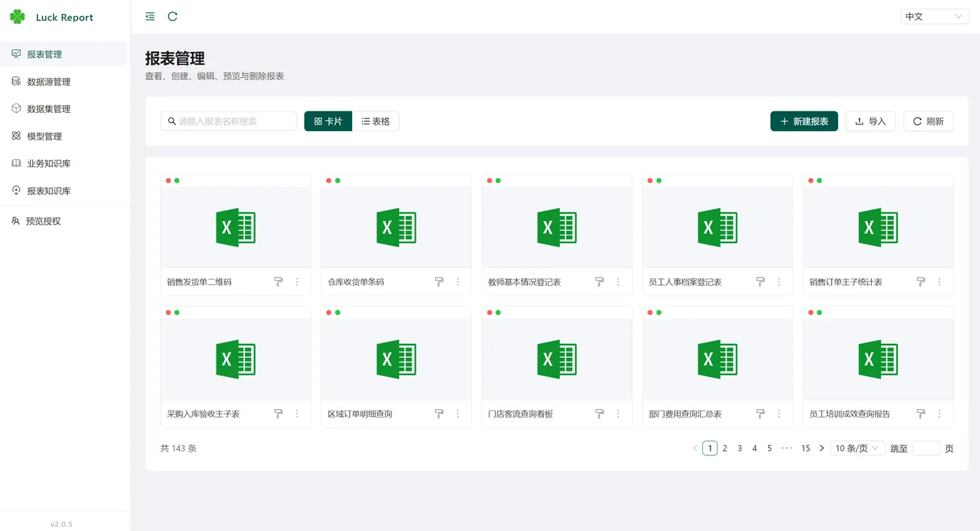This screenshot has height=531, width=980.
Task: Open design brush for 仓库收货单条码
Action: pos(440,282)
